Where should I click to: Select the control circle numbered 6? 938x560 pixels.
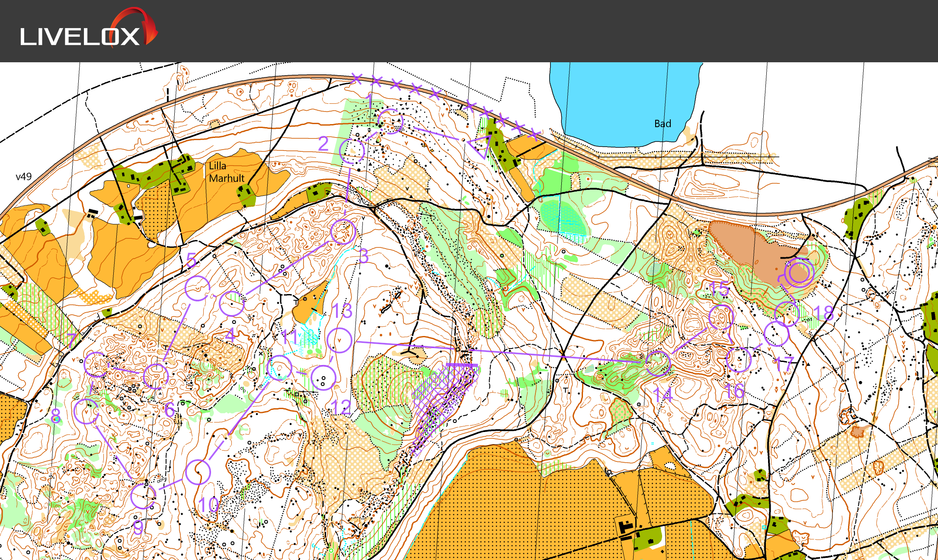click(x=156, y=376)
